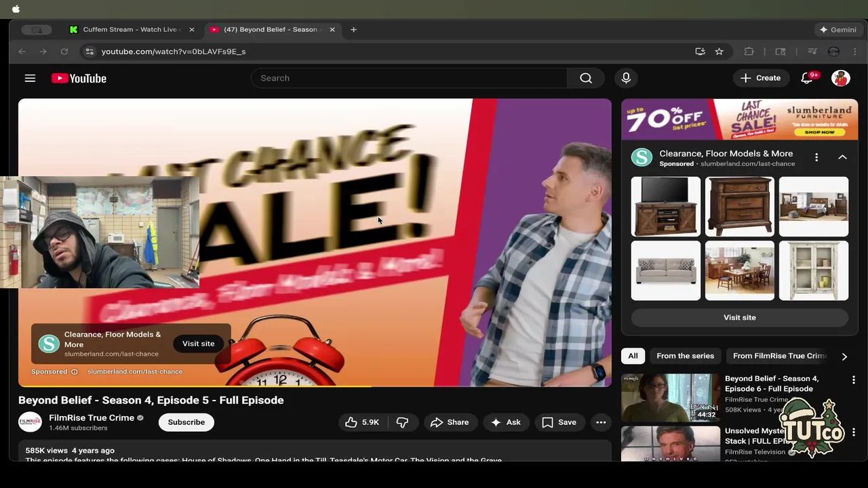
Task: Select the All filter chip
Action: point(633,356)
